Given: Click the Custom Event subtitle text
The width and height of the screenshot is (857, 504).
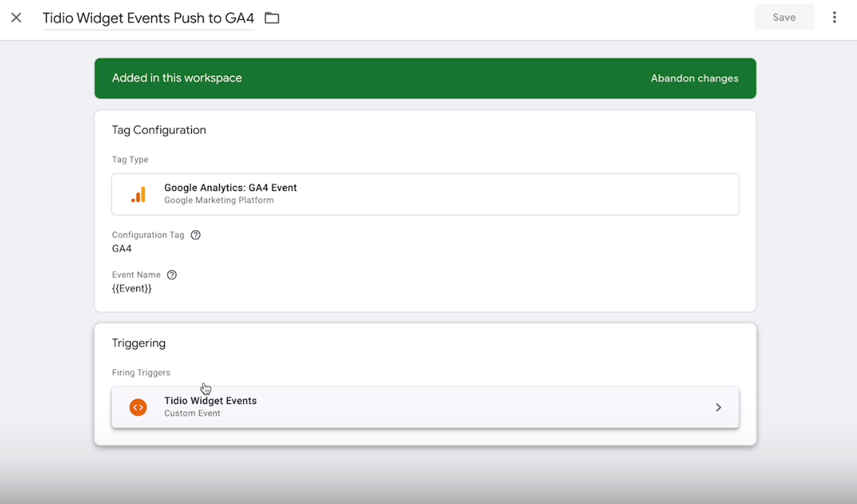Looking at the screenshot, I should (x=192, y=413).
